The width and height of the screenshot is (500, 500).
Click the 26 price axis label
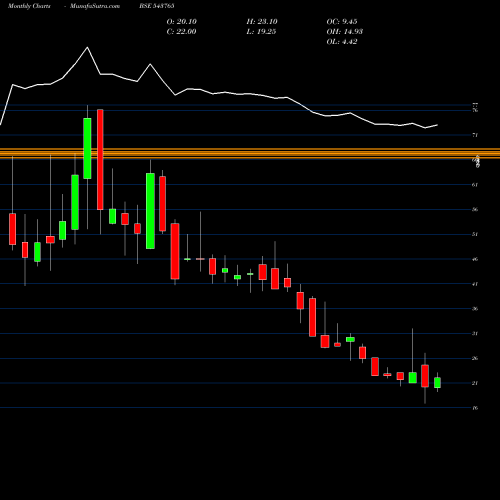[475, 358]
